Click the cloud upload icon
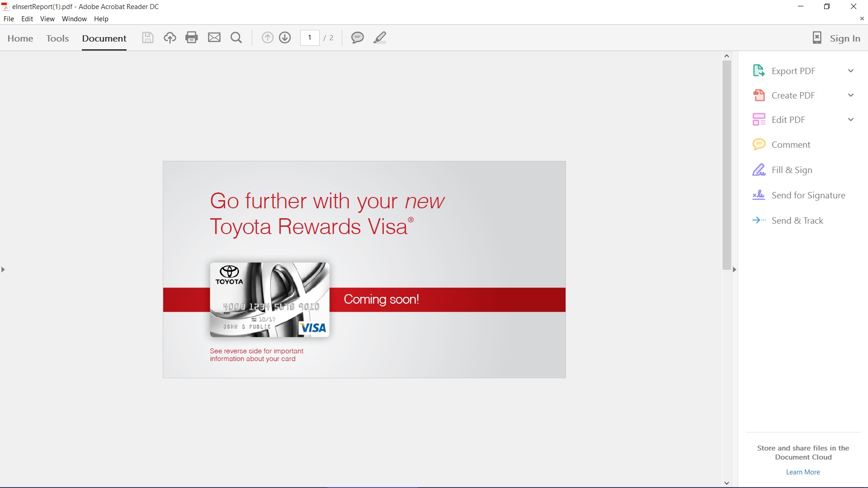 pyautogui.click(x=170, y=38)
